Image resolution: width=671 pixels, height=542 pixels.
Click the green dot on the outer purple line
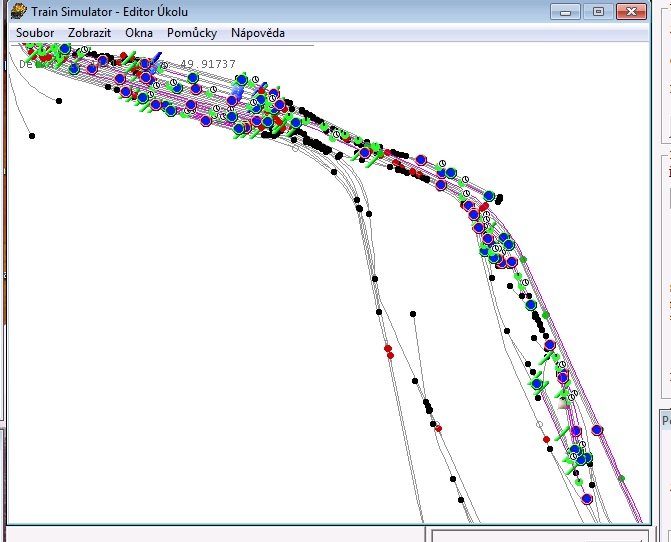click(621, 479)
